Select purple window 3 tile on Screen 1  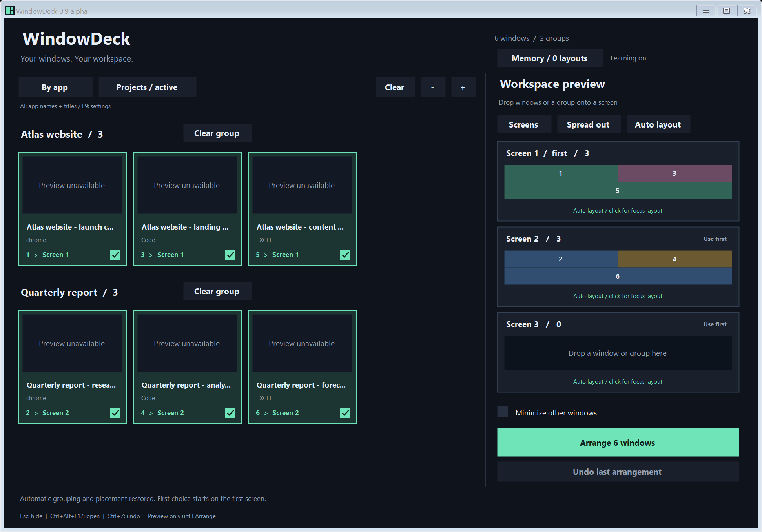(675, 173)
